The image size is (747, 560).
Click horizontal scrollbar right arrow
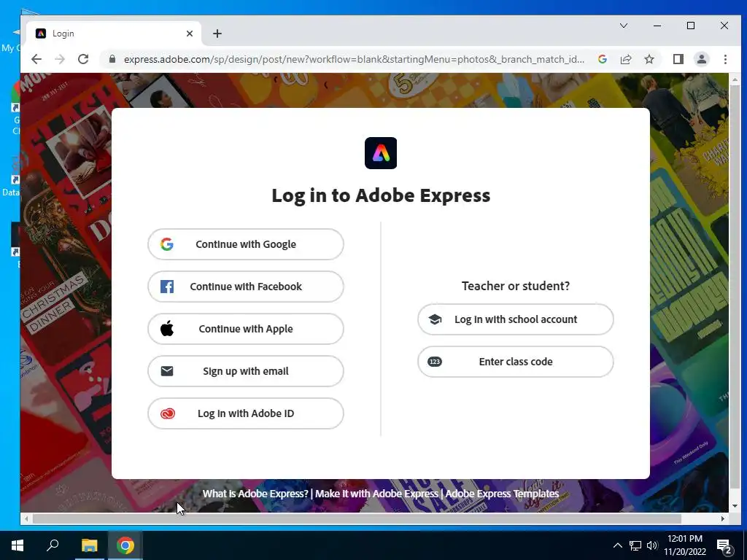723,518
